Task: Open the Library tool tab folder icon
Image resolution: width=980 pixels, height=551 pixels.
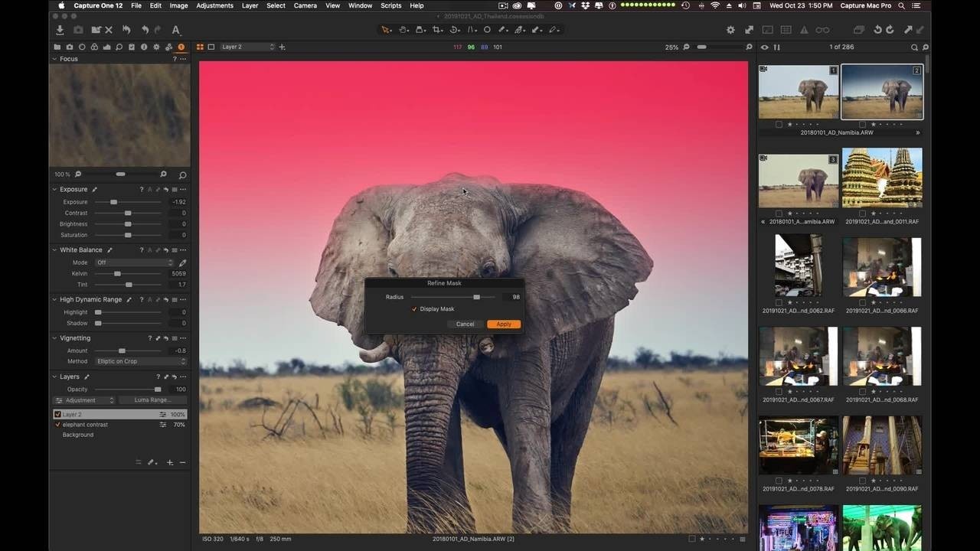Action: point(57,47)
